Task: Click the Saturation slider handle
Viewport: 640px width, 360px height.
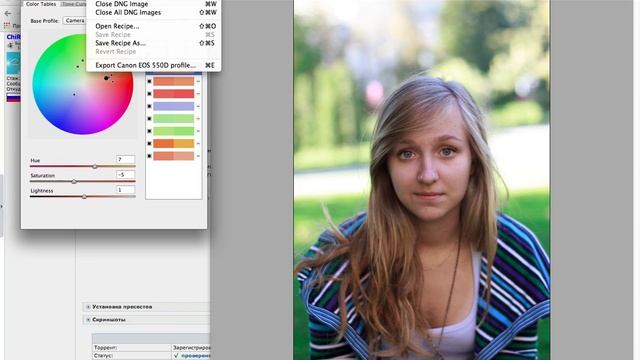Action: [74, 182]
